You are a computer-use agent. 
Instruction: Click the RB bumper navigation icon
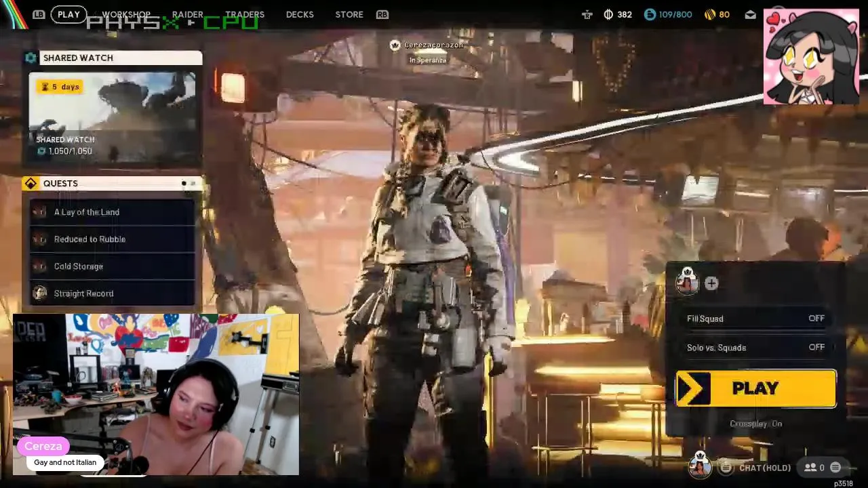382,14
